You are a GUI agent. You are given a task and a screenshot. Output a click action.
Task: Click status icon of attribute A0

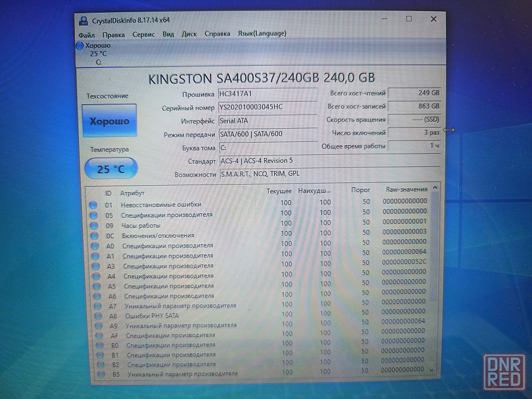(95, 246)
